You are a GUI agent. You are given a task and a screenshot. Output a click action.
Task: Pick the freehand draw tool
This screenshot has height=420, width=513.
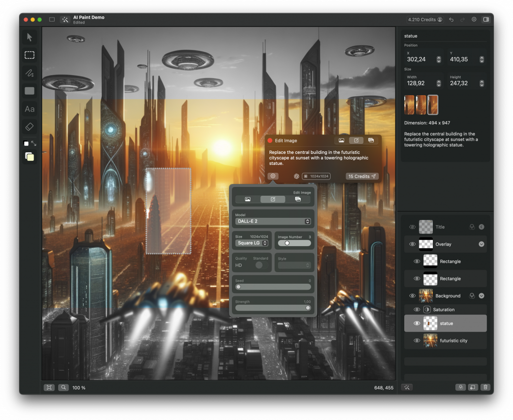coord(30,73)
